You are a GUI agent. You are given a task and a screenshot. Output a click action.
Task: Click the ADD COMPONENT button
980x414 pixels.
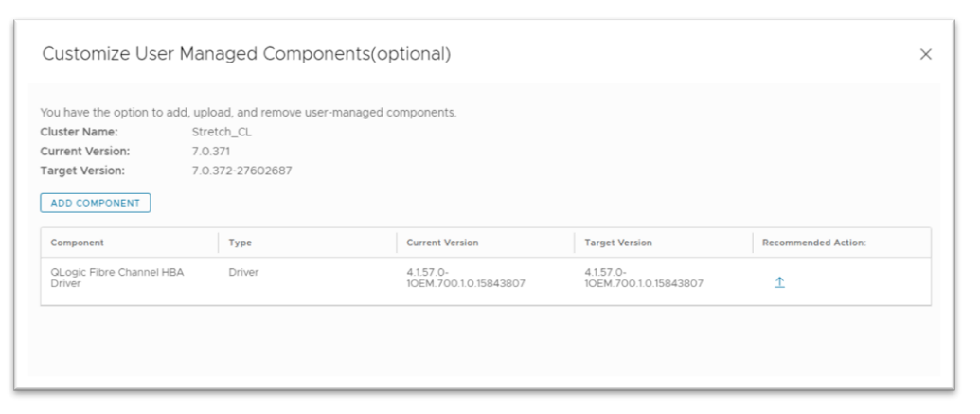pos(95,203)
